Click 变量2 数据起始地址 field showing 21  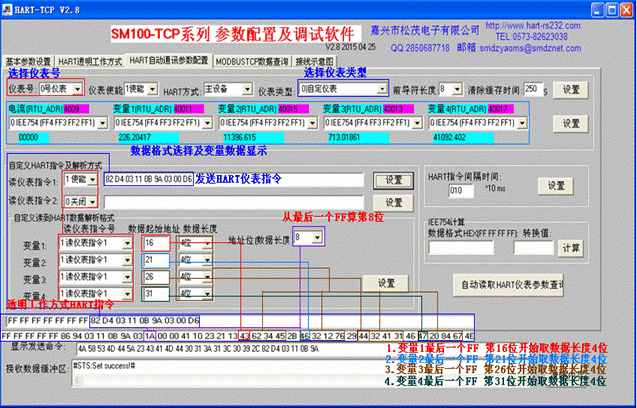click(156, 260)
